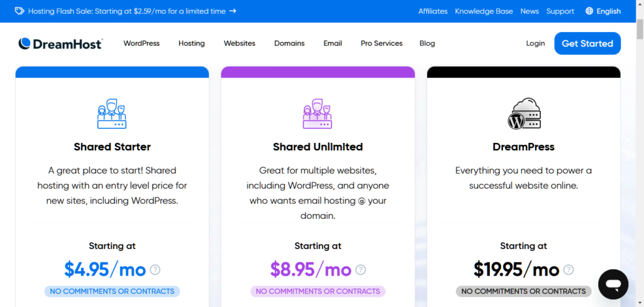Click the DreamPress WordPress server icon
This screenshot has height=307, width=644.
524,114
